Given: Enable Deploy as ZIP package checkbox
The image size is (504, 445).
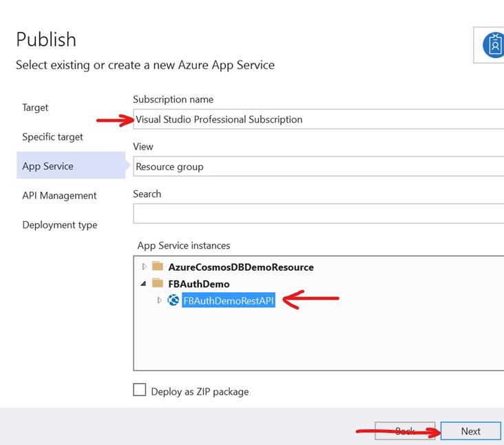Looking at the screenshot, I should 140,389.
